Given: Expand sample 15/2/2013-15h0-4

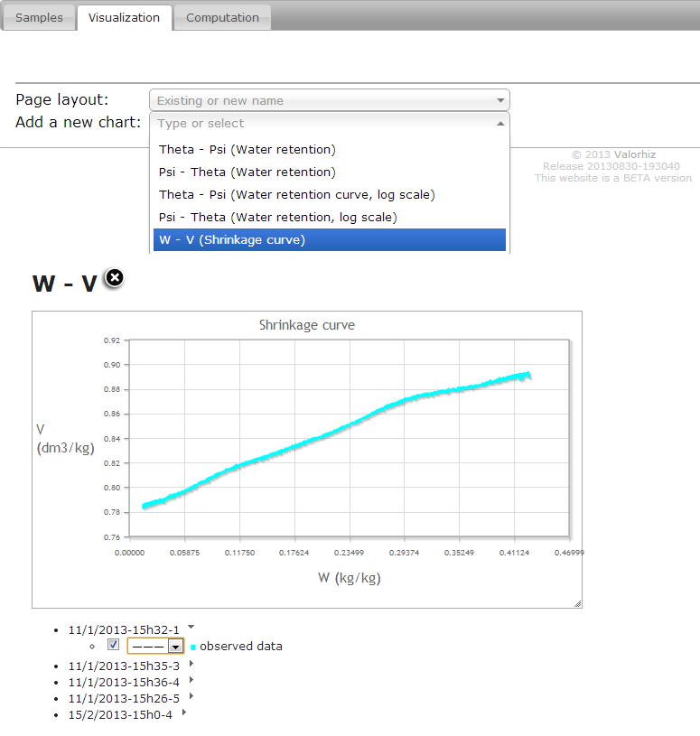Looking at the screenshot, I should (x=184, y=712).
